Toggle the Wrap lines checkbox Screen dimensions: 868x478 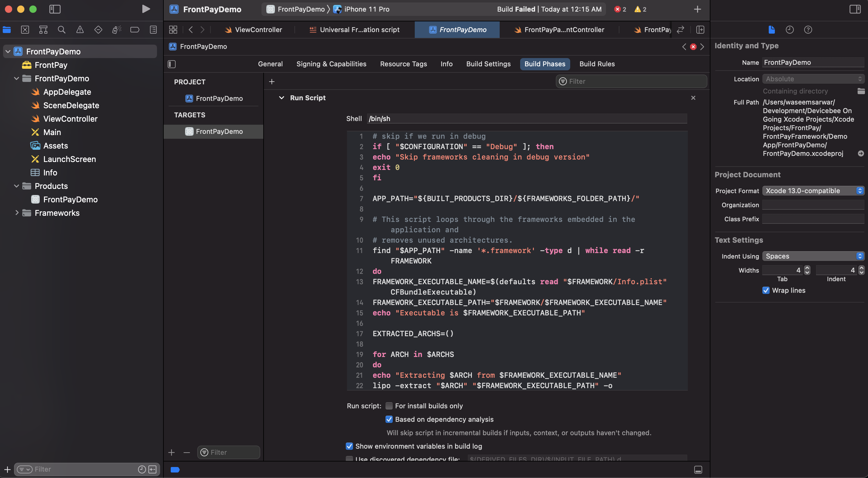tap(766, 291)
